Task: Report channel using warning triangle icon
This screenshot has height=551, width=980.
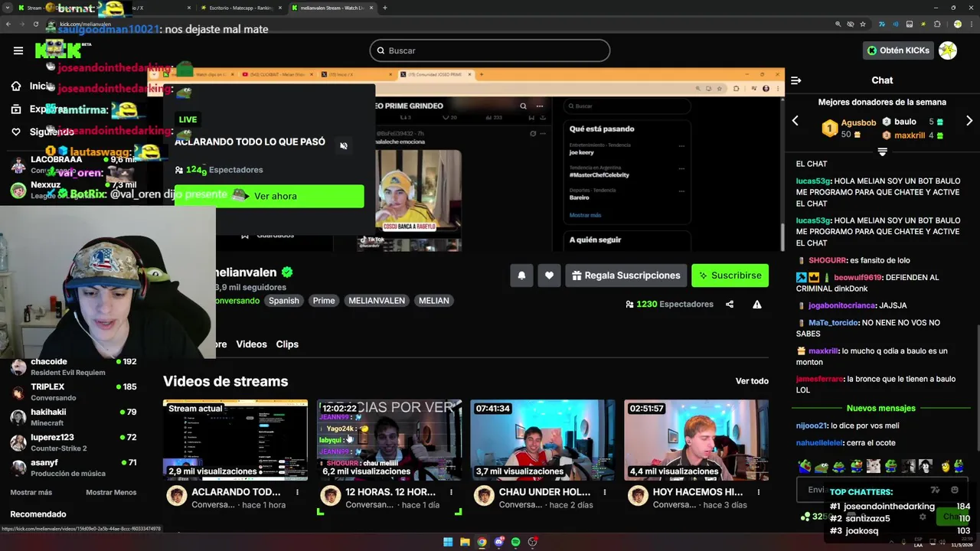Action: coord(756,304)
